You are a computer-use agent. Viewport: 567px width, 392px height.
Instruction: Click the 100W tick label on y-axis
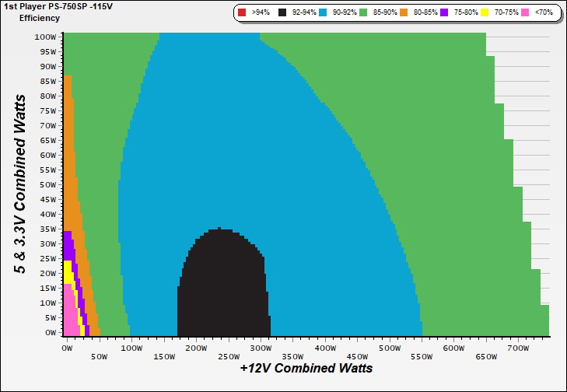(x=46, y=37)
